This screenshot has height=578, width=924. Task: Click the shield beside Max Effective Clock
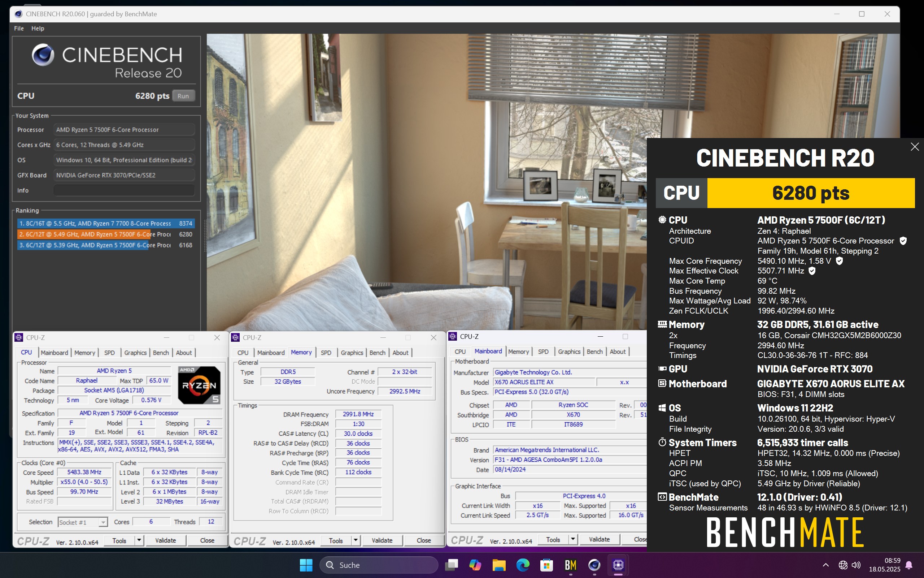pos(812,271)
